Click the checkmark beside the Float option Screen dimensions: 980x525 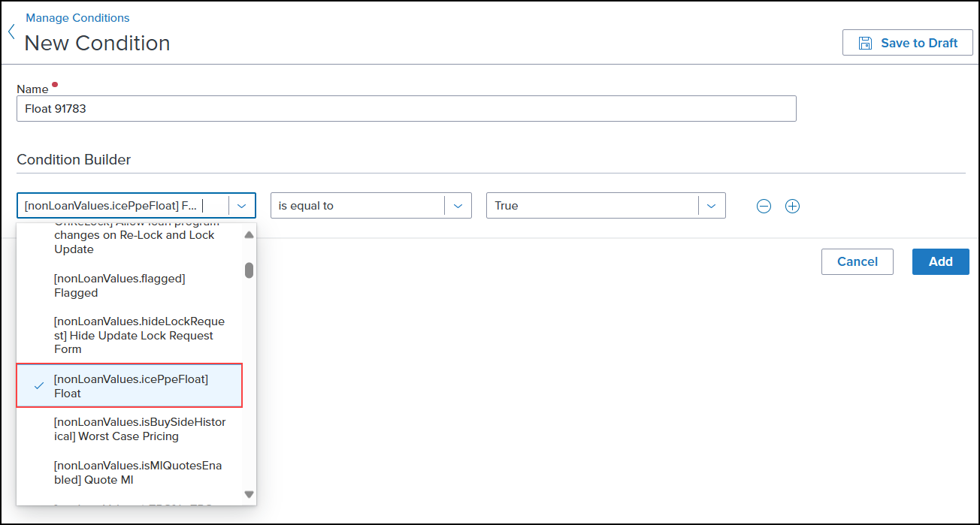(39, 386)
